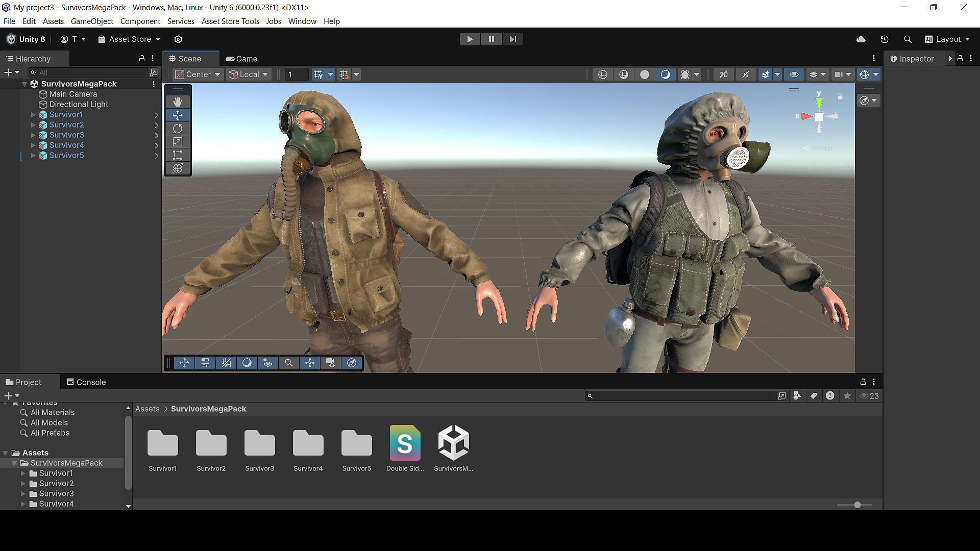Collapse SurvivorsMegaPack scene in Hierarchy

tap(24, 84)
